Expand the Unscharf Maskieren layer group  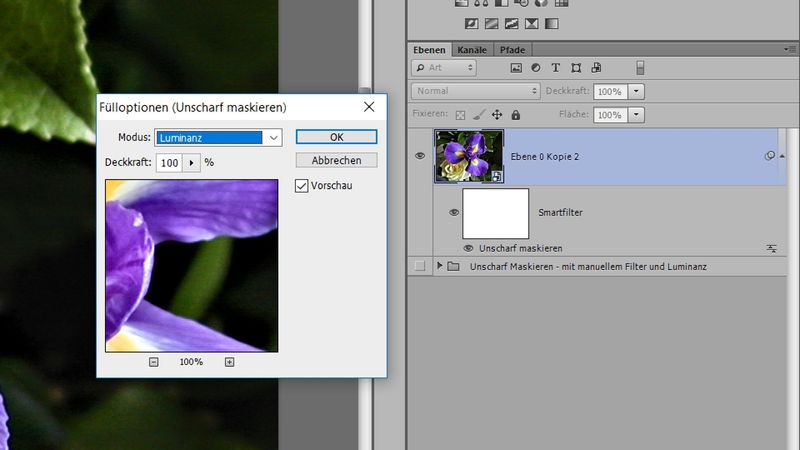[438, 267]
